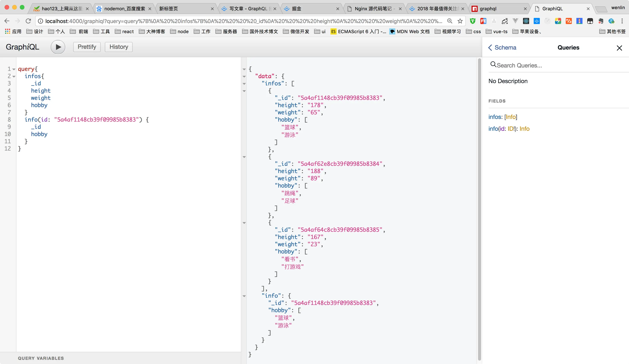Open the vue-ts bookmarks folder
The height and width of the screenshot is (364, 629).
(497, 31)
